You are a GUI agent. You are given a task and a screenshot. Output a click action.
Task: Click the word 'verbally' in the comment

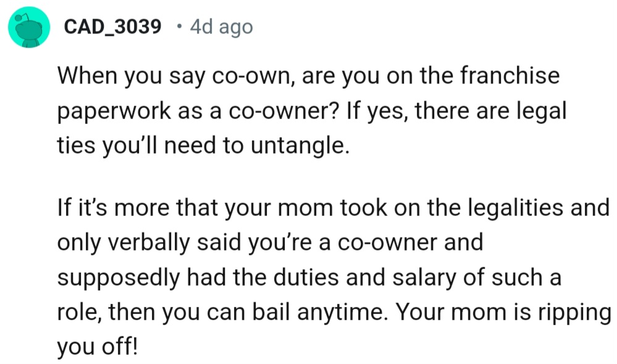[x=149, y=243]
